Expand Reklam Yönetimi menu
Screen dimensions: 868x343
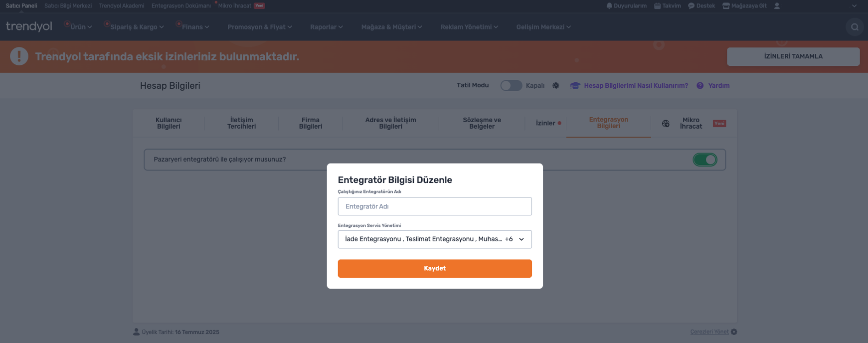point(469,27)
